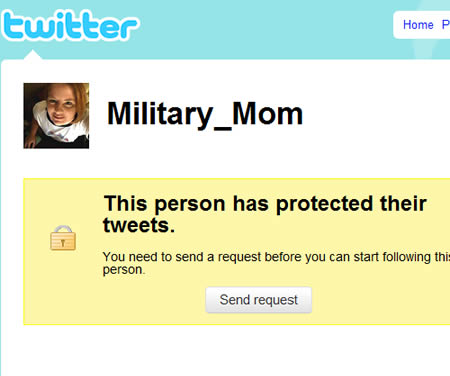Click the 'This person has protected their tweets' heading
The height and width of the screenshot is (376, 450).
265,214
